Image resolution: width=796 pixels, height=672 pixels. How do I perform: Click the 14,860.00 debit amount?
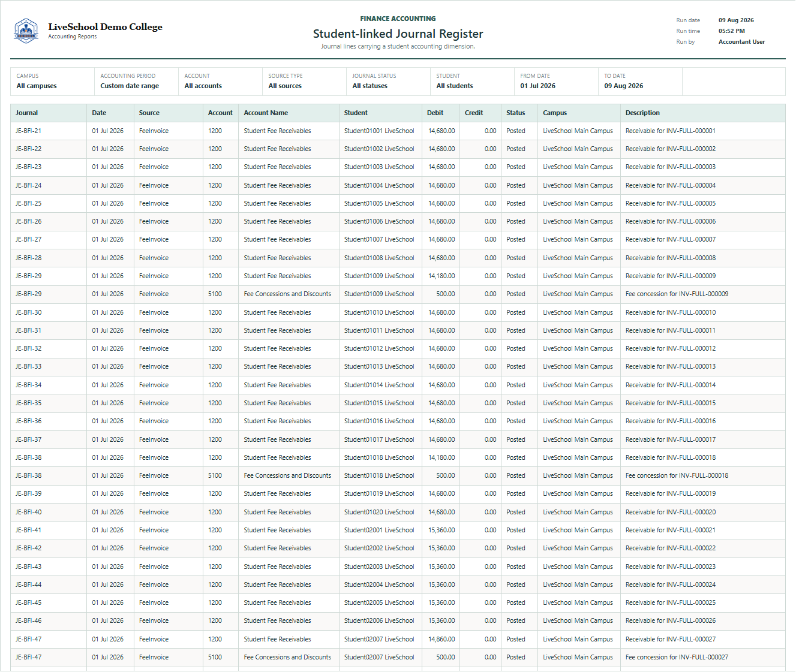click(441, 639)
